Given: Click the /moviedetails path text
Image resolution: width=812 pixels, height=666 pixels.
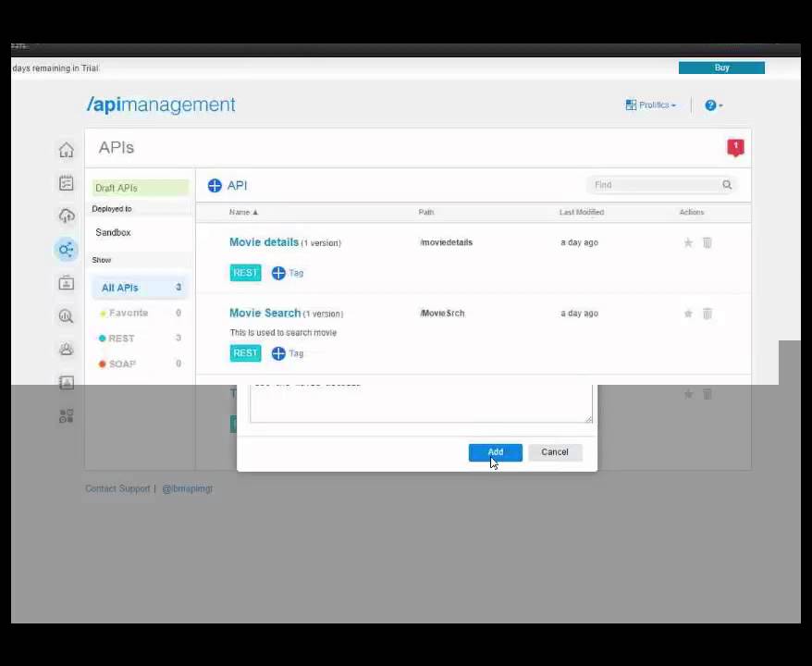Looking at the screenshot, I should point(446,242).
